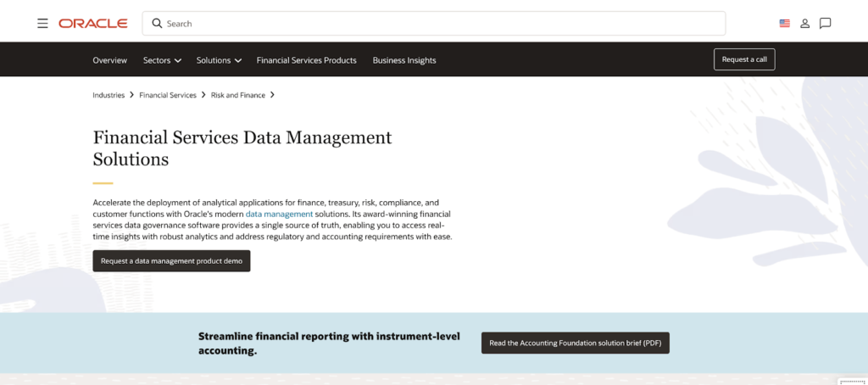
Task: Click chevron after Risk and Finance breadcrumb
Action: coord(272,95)
